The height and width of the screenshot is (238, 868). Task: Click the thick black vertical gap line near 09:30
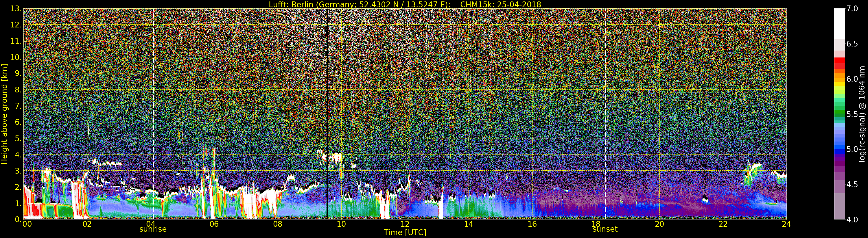(327, 114)
